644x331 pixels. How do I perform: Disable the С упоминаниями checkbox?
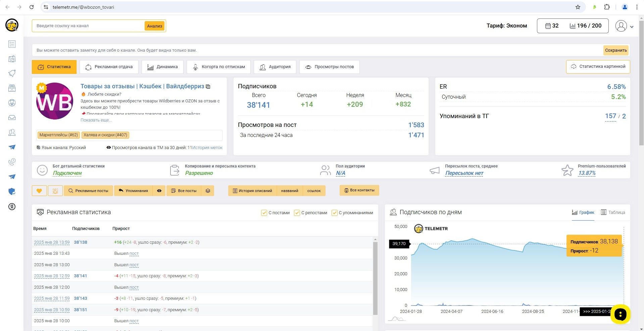point(334,213)
